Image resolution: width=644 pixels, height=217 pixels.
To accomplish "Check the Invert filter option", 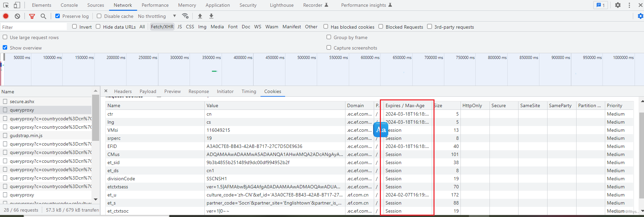I will point(75,27).
